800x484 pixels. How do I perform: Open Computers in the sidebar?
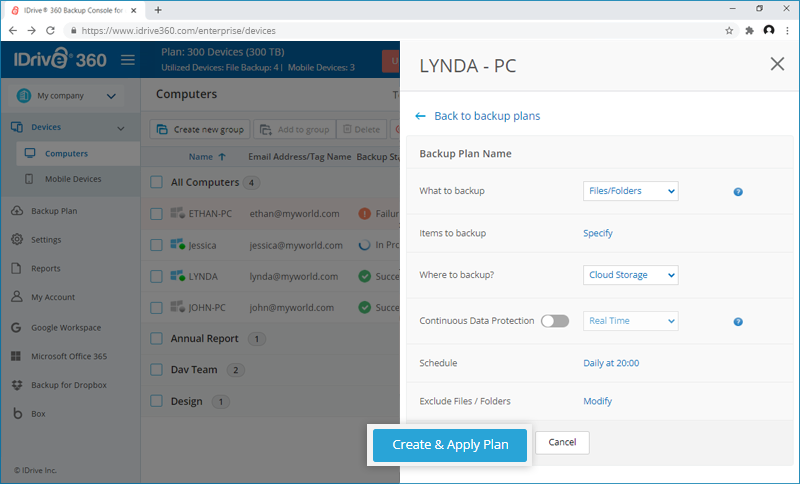[78, 154]
